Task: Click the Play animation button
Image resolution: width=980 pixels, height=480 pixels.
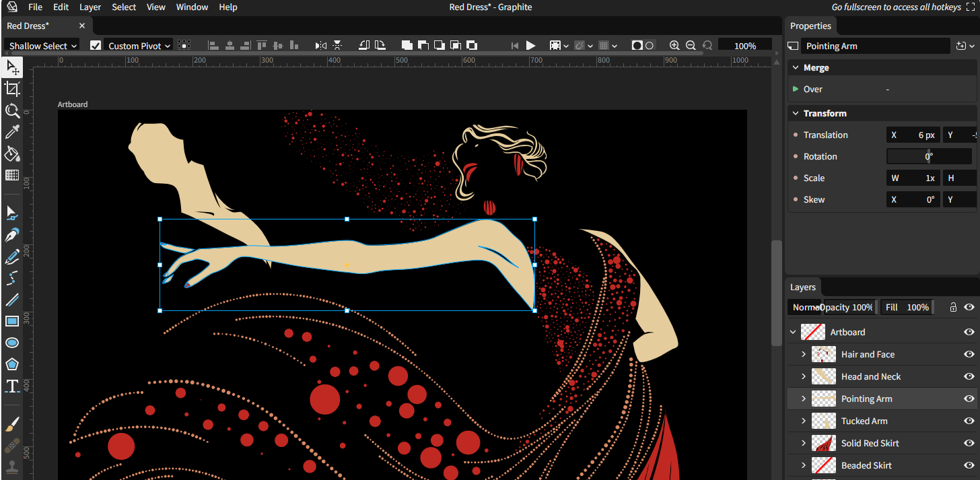Action: 531,46
